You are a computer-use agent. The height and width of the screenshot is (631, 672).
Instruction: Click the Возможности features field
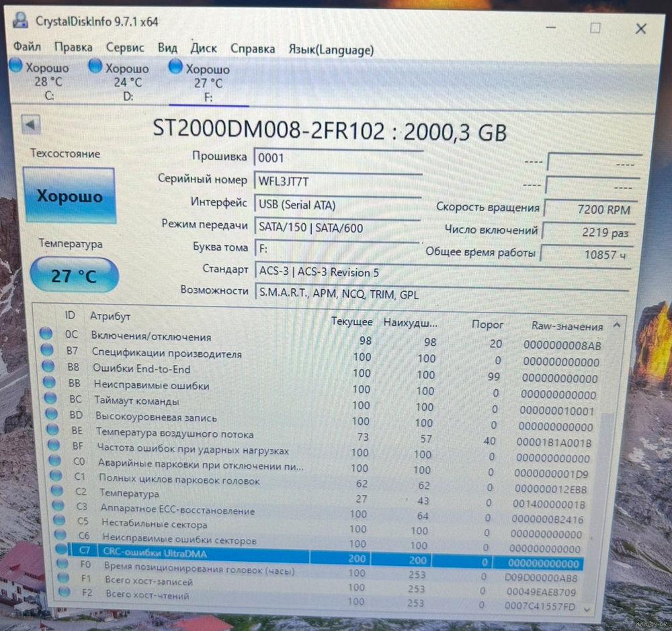coord(442,294)
